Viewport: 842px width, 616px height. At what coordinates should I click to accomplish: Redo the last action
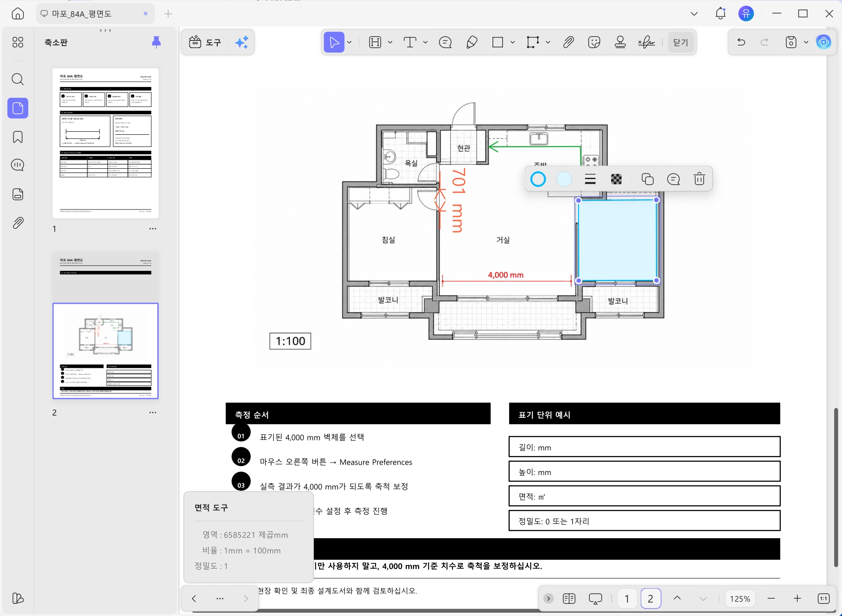point(765,42)
